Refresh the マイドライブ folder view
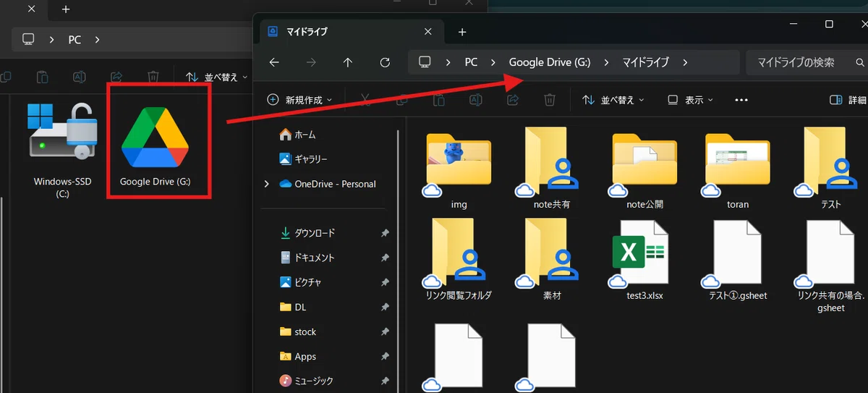868x393 pixels. tap(385, 62)
